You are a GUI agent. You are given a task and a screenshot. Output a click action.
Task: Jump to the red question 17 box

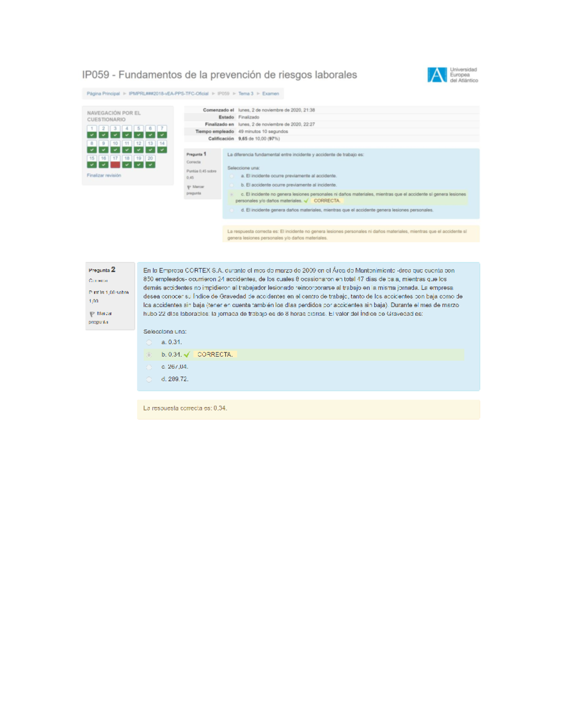(115, 162)
